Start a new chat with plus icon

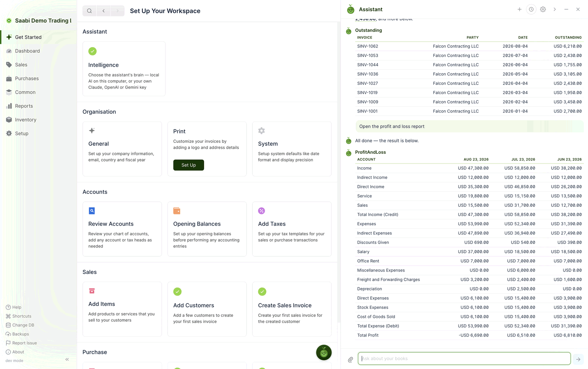pyautogui.click(x=520, y=9)
